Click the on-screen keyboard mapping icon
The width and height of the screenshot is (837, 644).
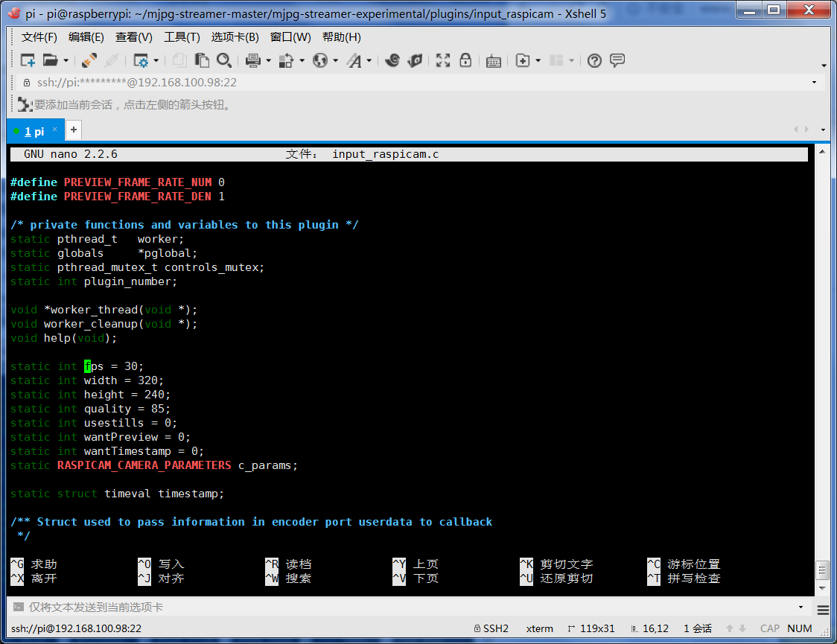pos(494,61)
